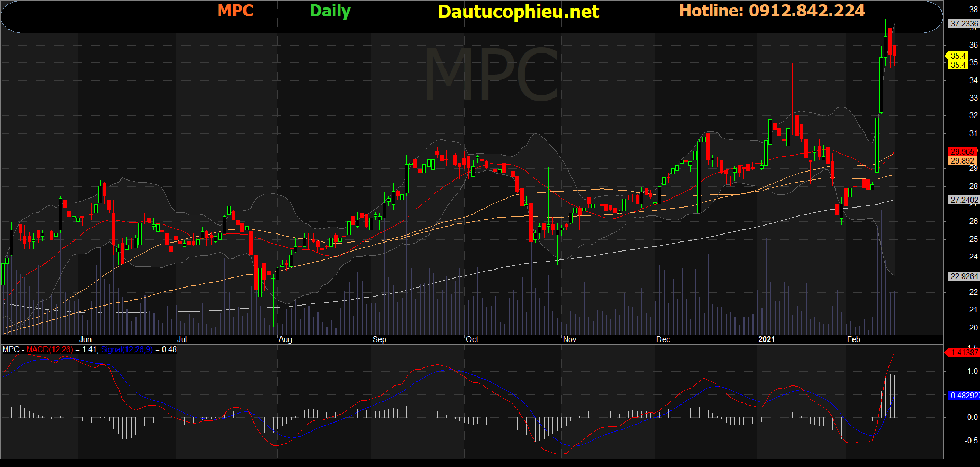Click the Jul date axis marker
This screenshot has width=980, height=467.
[182, 339]
